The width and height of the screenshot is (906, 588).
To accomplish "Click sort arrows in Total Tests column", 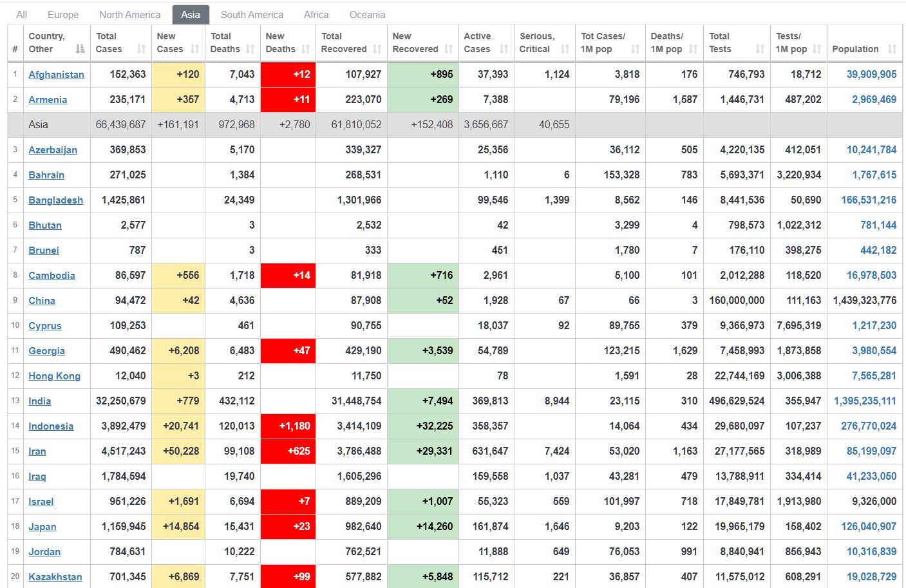I will click(x=760, y=49).
